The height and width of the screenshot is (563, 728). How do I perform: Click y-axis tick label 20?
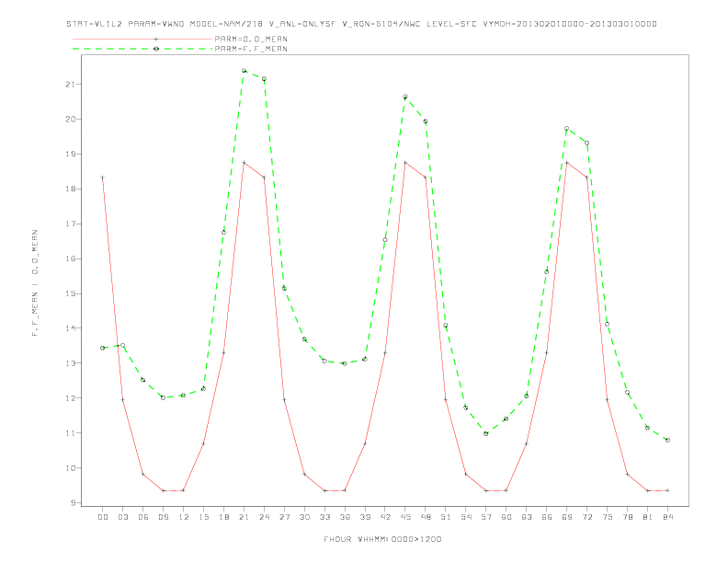70,120
